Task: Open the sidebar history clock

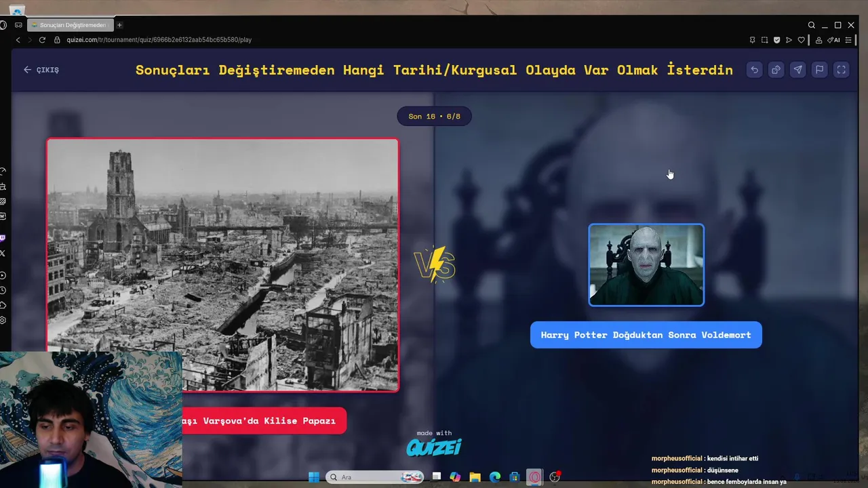Action: (x=3, y=290)
